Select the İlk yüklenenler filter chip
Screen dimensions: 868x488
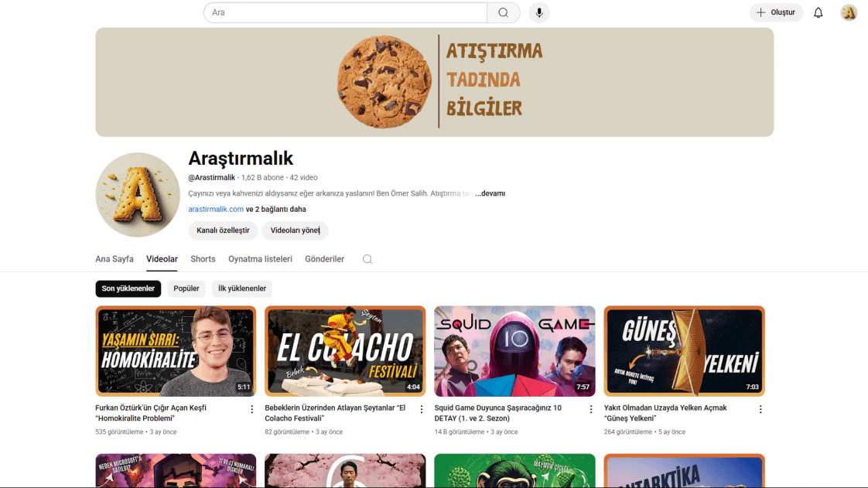(x=242, y=288)
